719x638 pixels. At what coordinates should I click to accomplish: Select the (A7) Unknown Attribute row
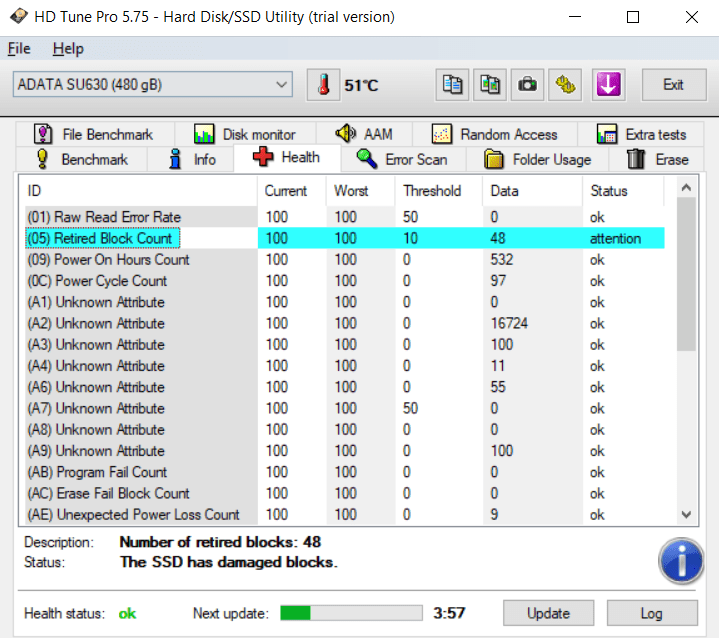coord(344,408)
